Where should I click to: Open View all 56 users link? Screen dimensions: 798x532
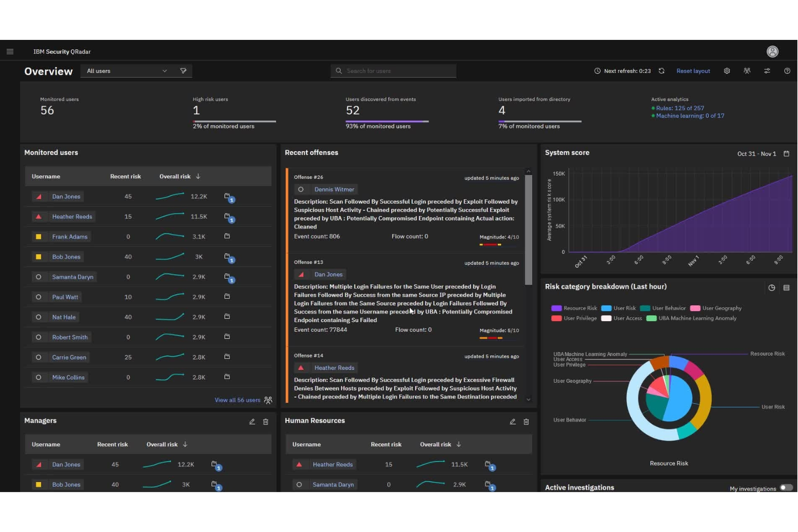pos(237,400)
